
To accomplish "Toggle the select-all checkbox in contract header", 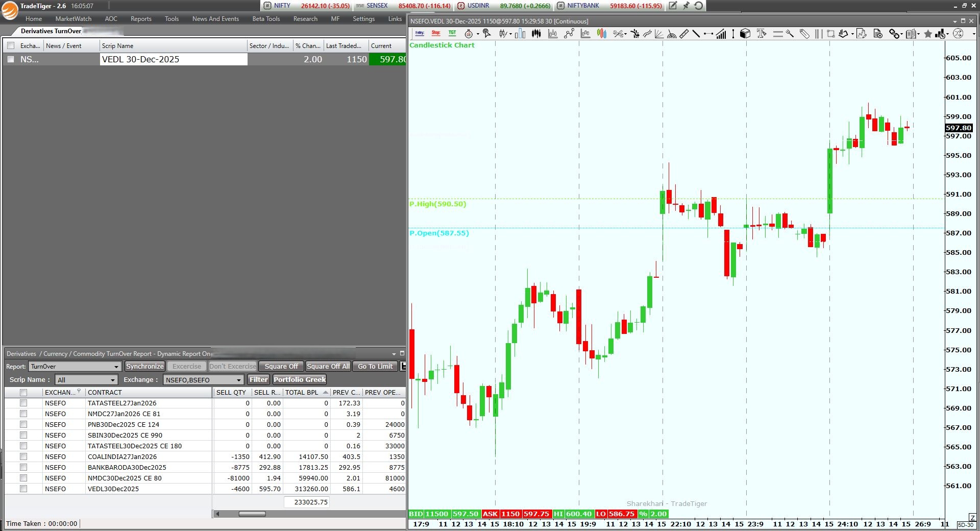I will [23, 392].
